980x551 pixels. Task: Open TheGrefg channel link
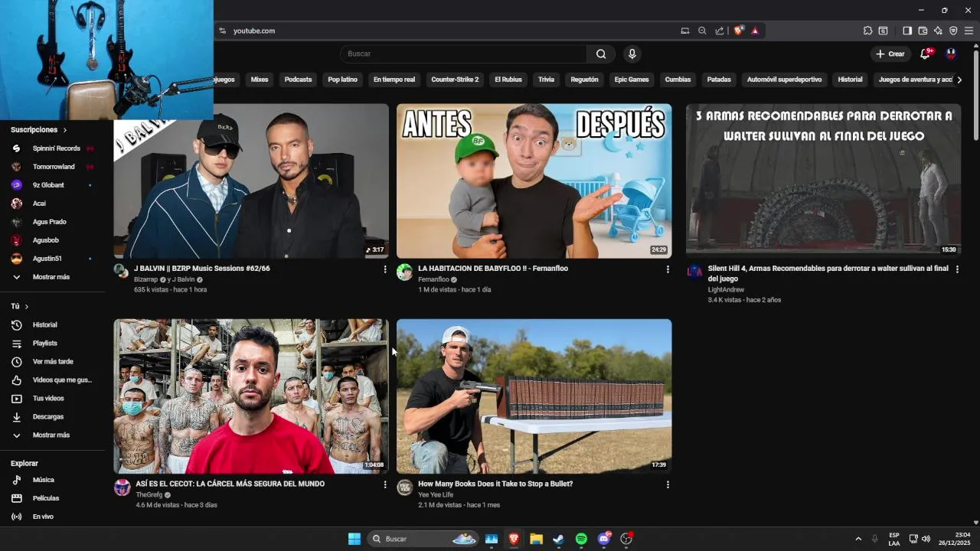click(x=149, y=495)
